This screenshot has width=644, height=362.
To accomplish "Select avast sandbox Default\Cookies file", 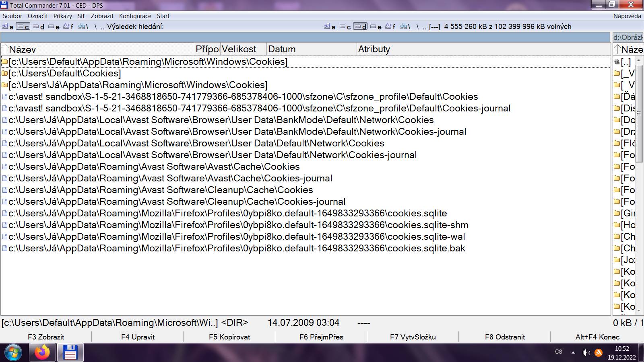I will (x=305, y=97).
